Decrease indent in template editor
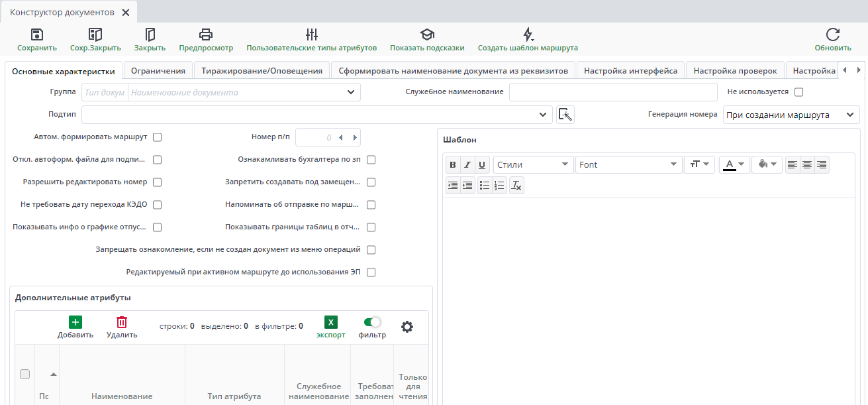868x405 pixels. coord(453,186)
